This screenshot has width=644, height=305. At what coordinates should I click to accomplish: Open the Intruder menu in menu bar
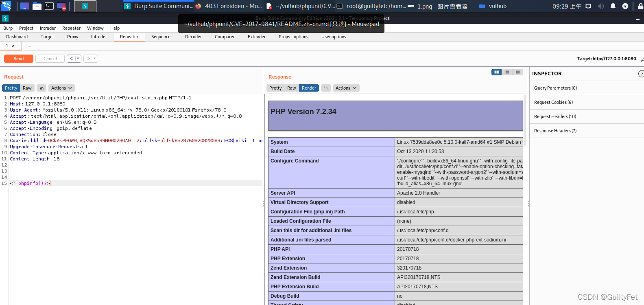(48, 28)
